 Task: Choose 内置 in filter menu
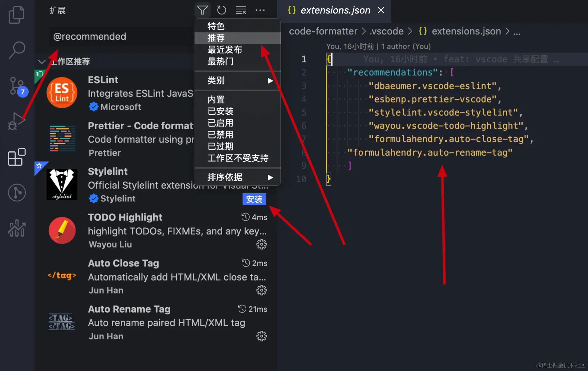coord(237,100)
